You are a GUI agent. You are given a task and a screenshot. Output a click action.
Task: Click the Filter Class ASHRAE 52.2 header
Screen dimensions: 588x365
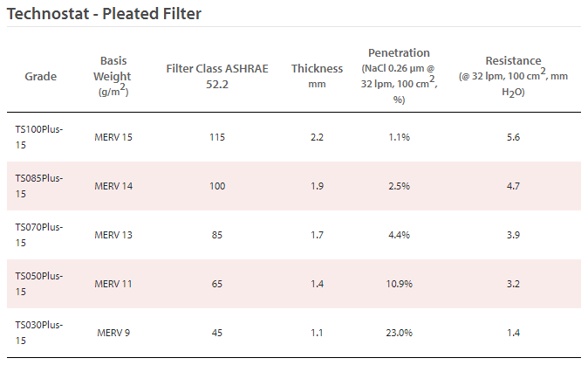pyautogui.click(x=216, y=77)
